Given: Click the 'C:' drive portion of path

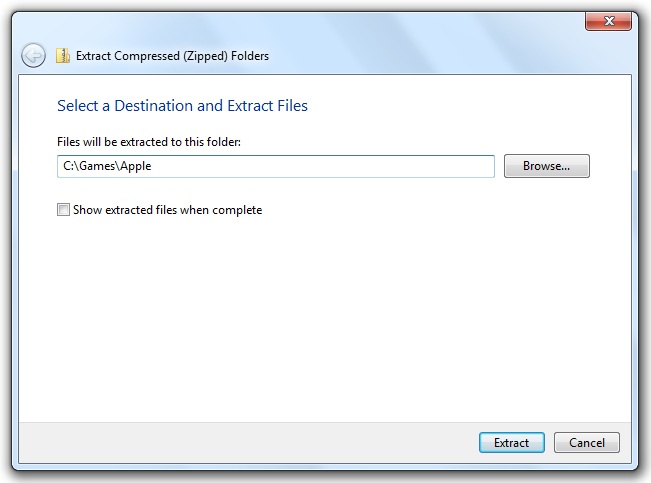Looking at the screenshot, I should pyautogui.click(x=67, y=166).
